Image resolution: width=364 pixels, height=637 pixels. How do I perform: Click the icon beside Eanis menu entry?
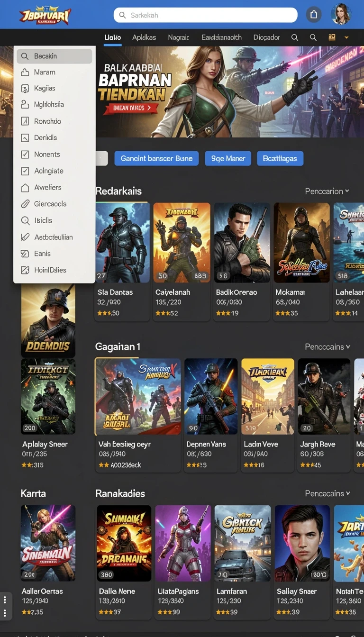[x=25, y=254]
